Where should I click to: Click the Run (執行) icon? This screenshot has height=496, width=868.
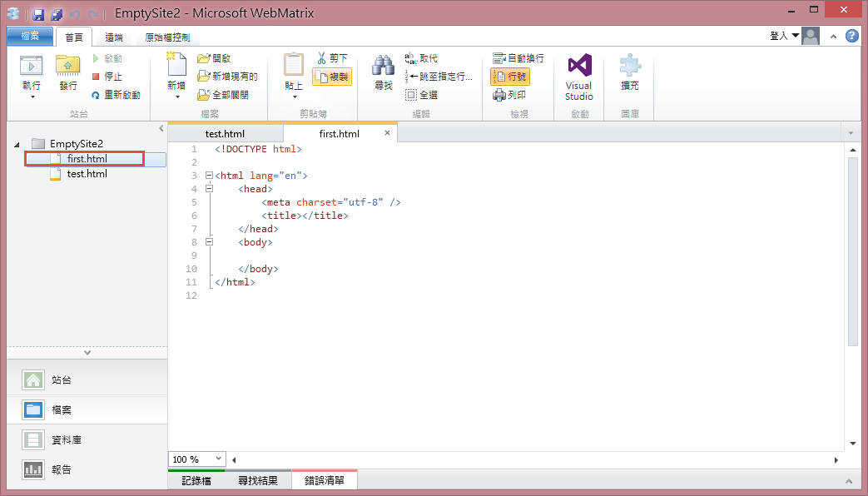click(x=32, y=66)
